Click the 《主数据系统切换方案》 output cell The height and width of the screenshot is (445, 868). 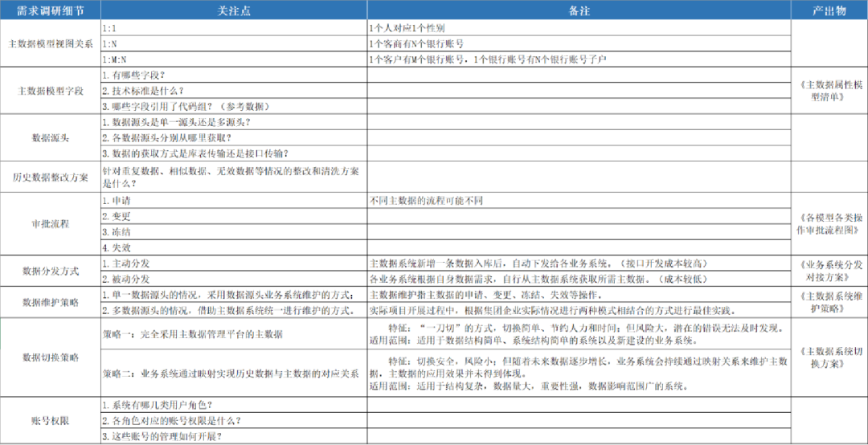(x=829, y=357)
